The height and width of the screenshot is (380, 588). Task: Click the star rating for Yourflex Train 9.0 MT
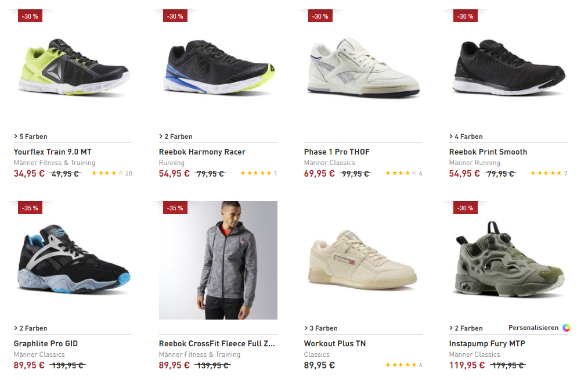click(x=107, y=173)
